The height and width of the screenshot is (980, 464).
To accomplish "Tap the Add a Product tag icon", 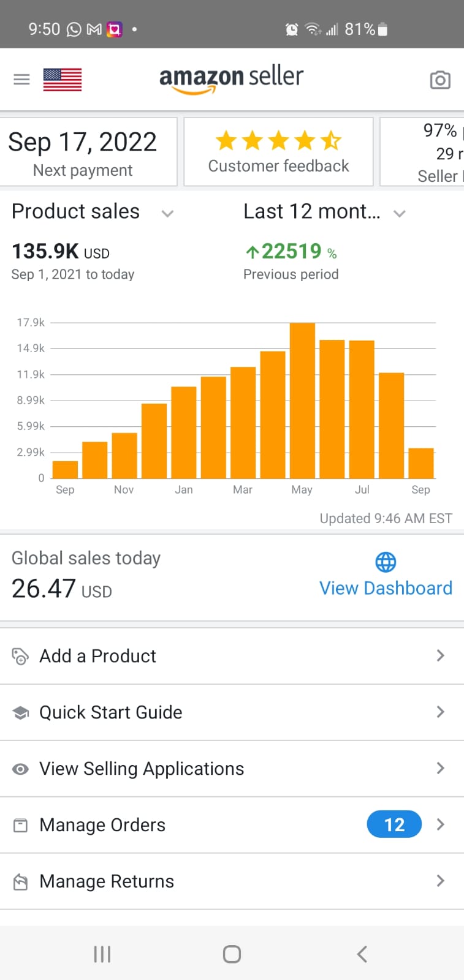I will point(20,656).
